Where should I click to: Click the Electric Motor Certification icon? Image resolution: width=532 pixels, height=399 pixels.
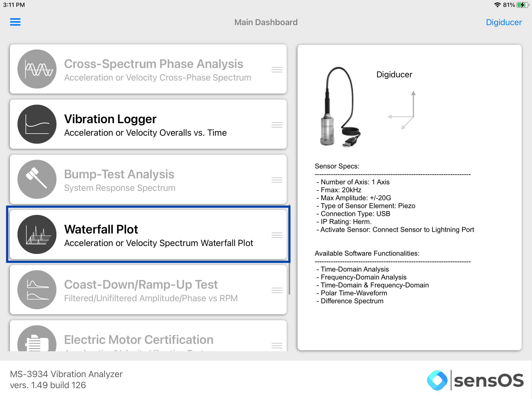[x=37, y=338]
